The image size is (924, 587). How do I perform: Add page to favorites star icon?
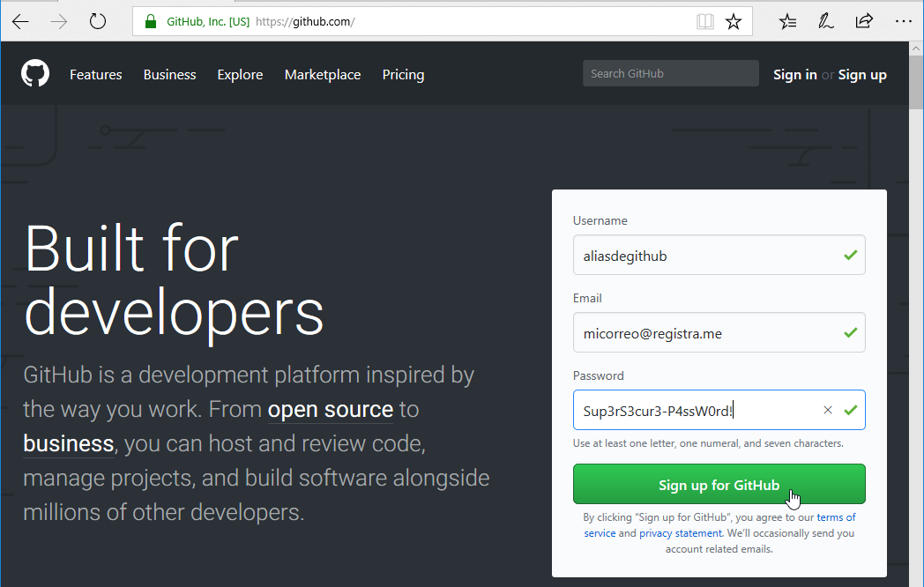coord(734,21)
